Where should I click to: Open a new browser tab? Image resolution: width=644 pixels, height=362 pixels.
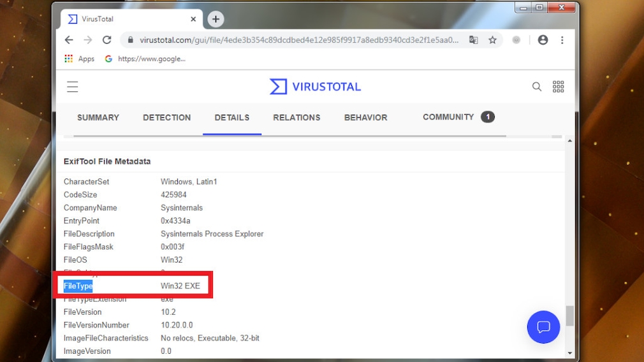[216, 19]
